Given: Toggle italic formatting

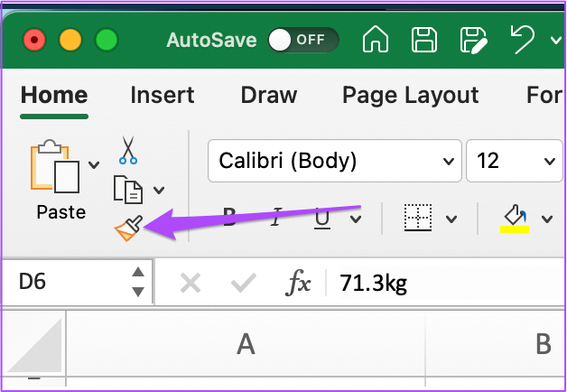Looking at the screenshot, I should coord(276,218).
